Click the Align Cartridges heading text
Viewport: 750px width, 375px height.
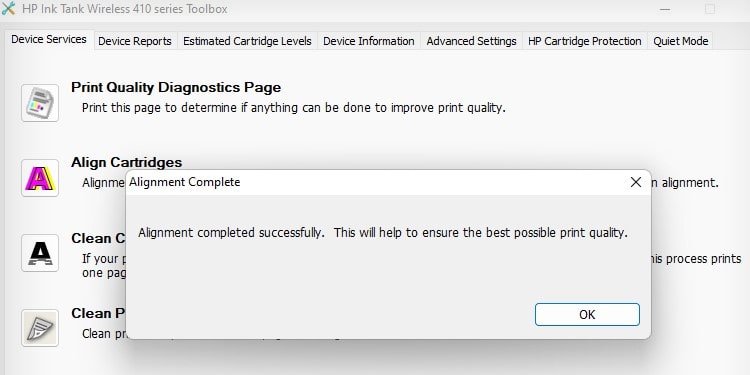127,163
